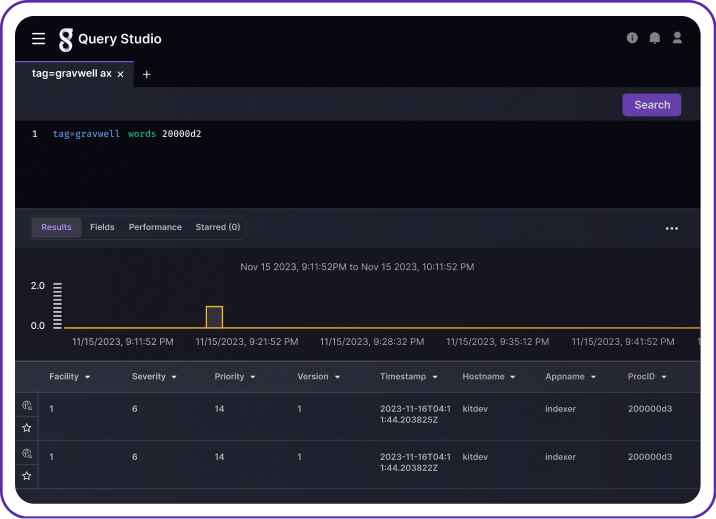Switch to the Results tab
This screenshot has width=716, height=519.
tap(57, 227)
